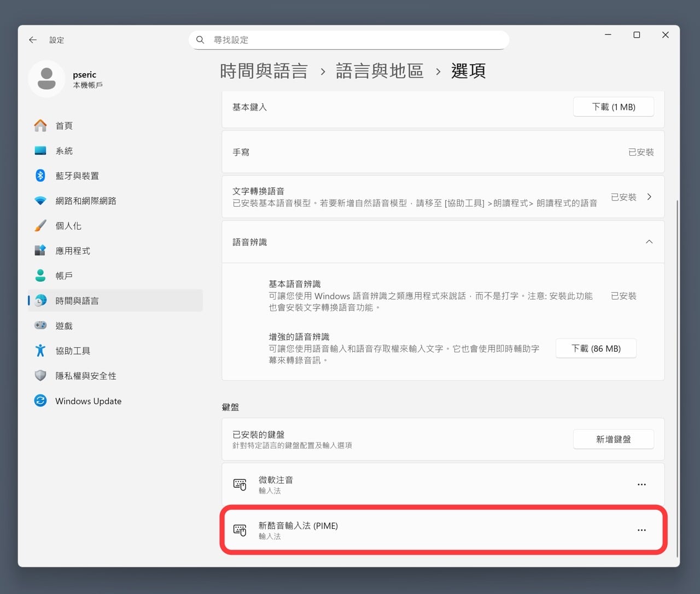Select the Apps (應用程式) icon
This screenshot has height=594, width=700.
(x=40, y=251)
